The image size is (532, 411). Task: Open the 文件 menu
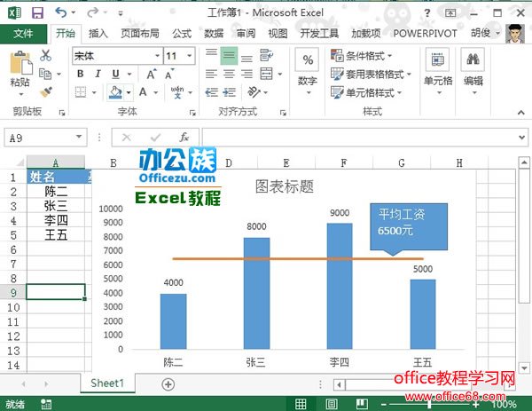tap(23, 33)
